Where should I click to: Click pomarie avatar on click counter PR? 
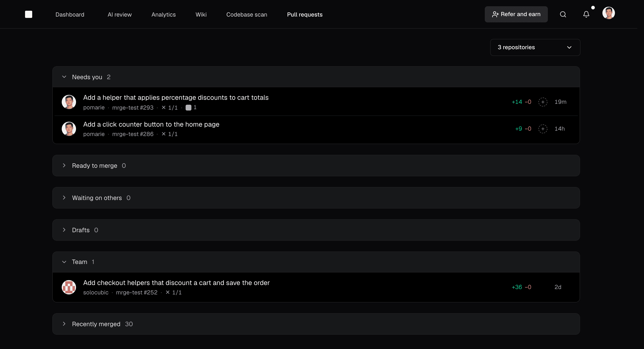click(69, 129)
